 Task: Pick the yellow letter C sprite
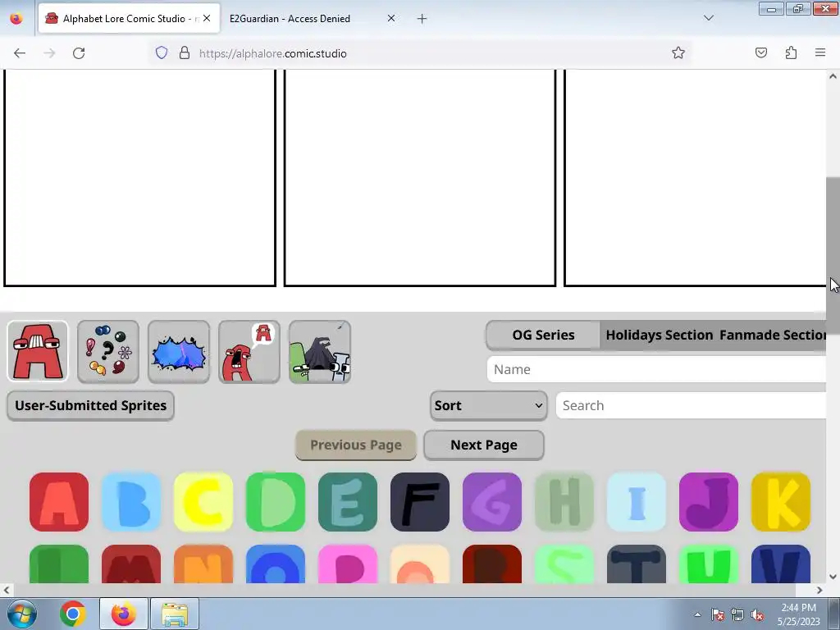pyautogui.click(x=203, y=502)
